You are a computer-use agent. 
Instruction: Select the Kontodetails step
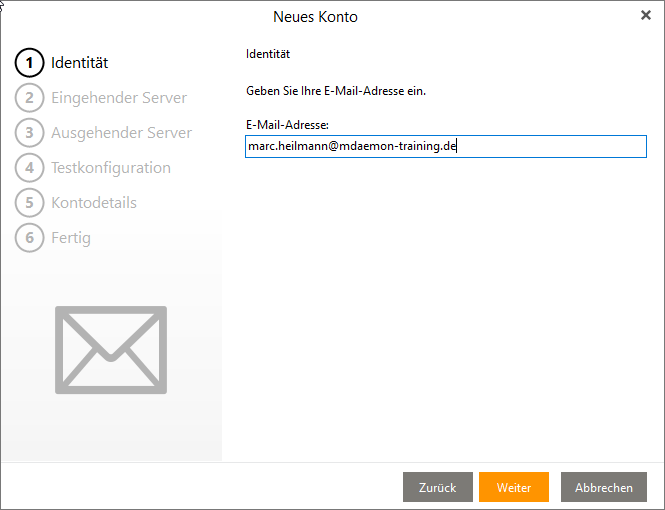click(94, 203)
